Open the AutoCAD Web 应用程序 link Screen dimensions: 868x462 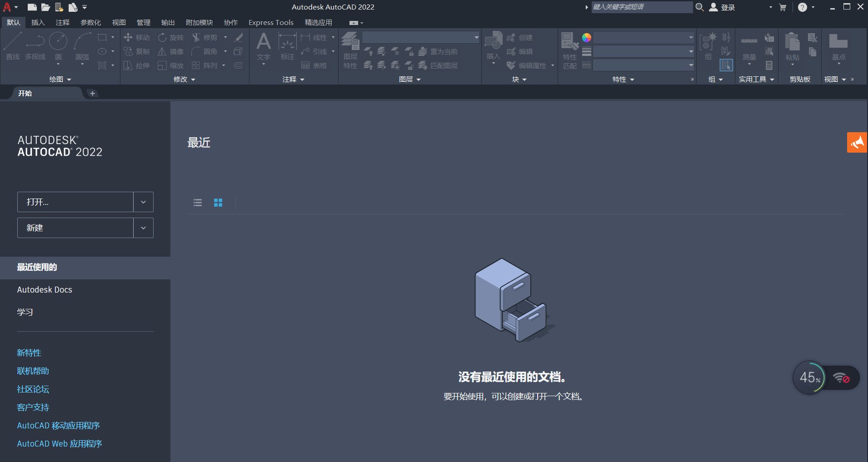click(60, 444)
